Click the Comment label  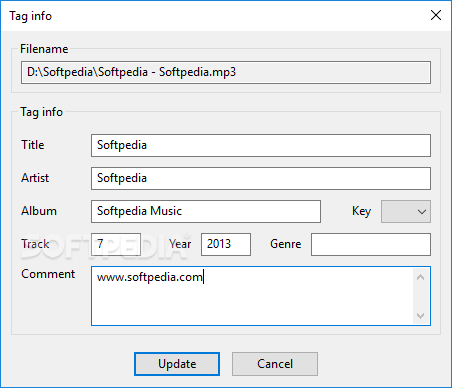coord(48,274)
